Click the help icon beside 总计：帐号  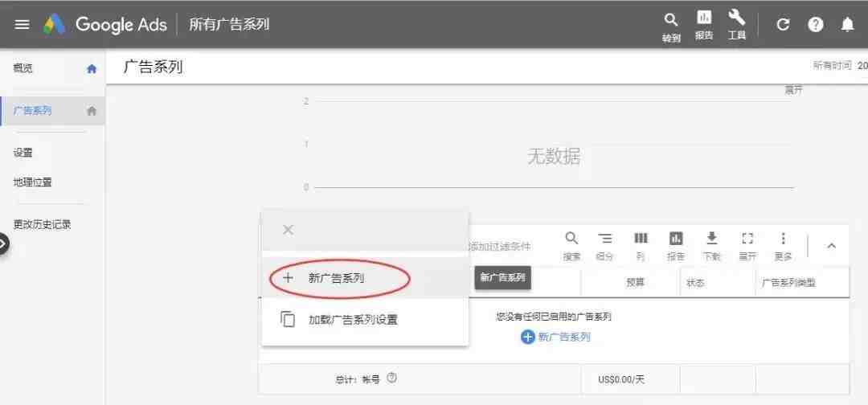tap(392, 378)
